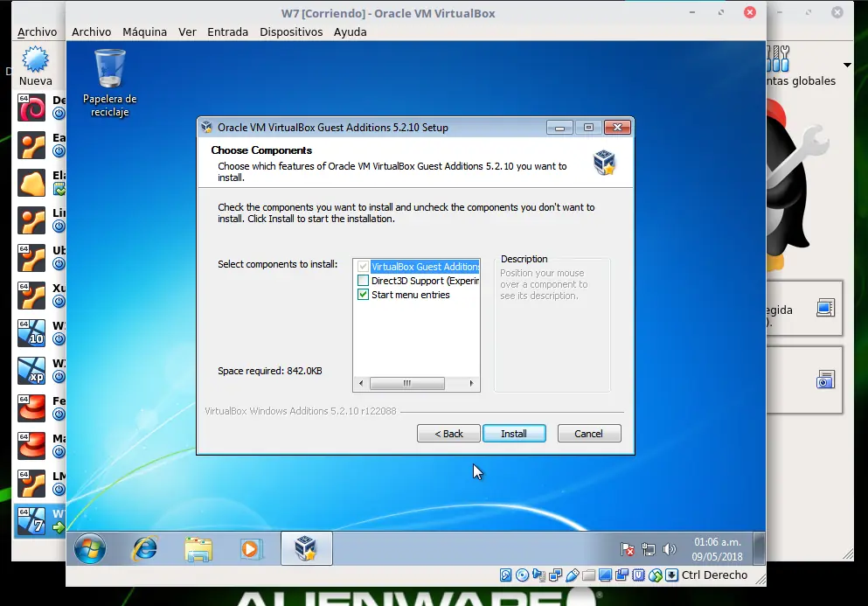Open the volume speaker tray icon
868x606 pixels.
(670, 549)
